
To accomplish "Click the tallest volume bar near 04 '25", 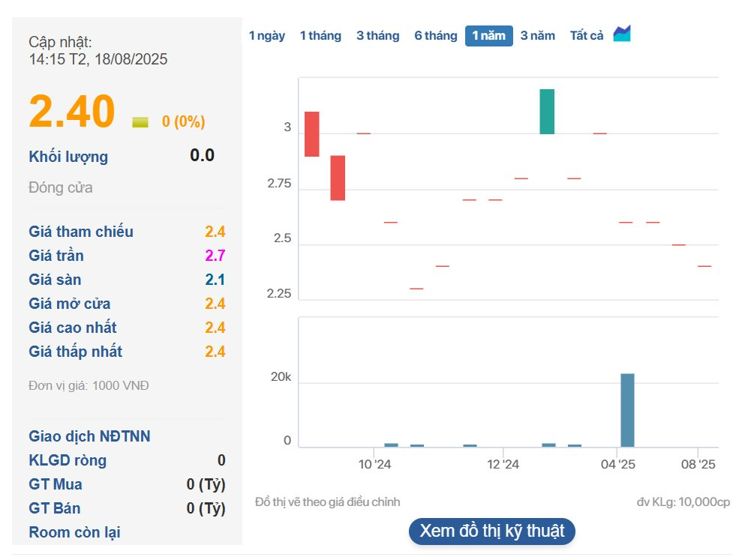I will [627, 410].
